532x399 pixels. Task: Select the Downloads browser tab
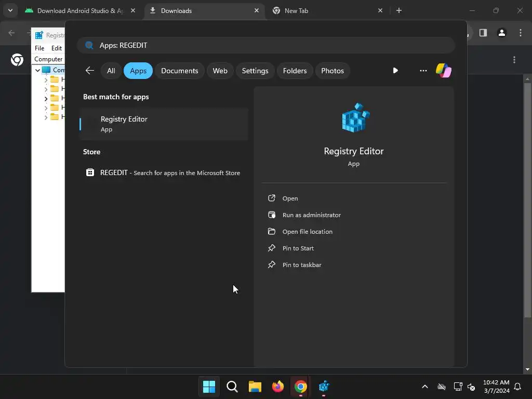pyautogui.click(x=205, y=10)
